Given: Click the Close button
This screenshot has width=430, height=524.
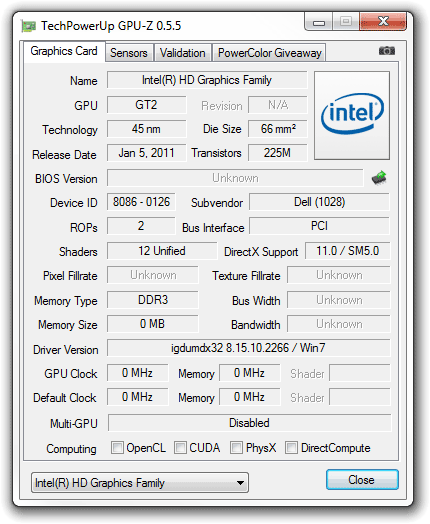Looking at the screenshot, I should click(x=362, y=480).
